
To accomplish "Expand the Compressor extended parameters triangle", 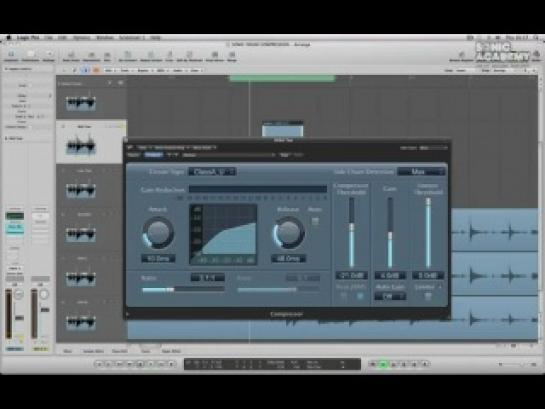I will (127, 314).
